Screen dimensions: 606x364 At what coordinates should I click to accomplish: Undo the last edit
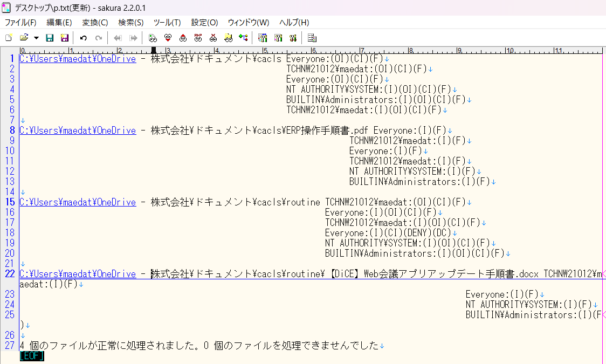click(x=82, y=37)
